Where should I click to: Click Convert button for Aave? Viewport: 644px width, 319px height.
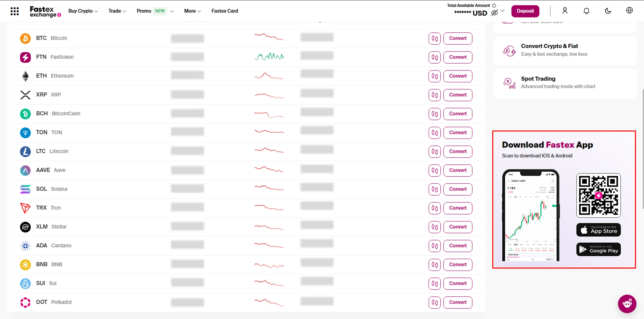[x=458, y=170]
